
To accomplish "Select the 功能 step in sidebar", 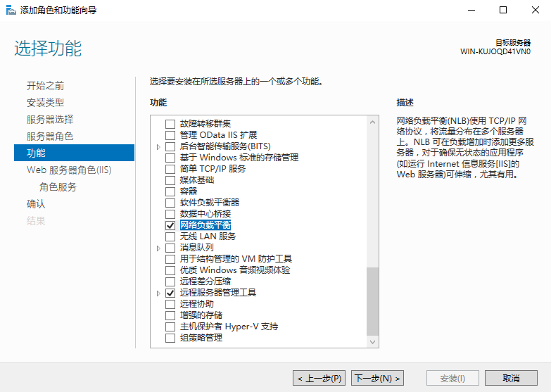I will click(x=74, y=153).
